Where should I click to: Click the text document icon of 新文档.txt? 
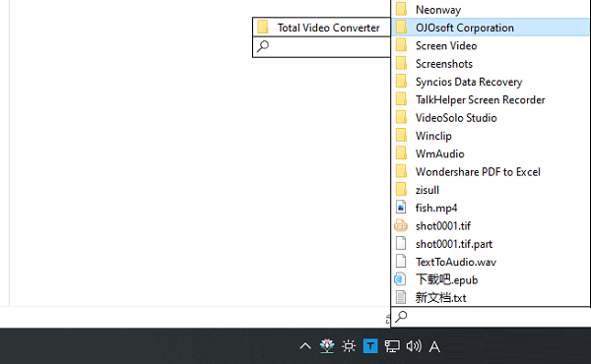[x=401, y=297]
